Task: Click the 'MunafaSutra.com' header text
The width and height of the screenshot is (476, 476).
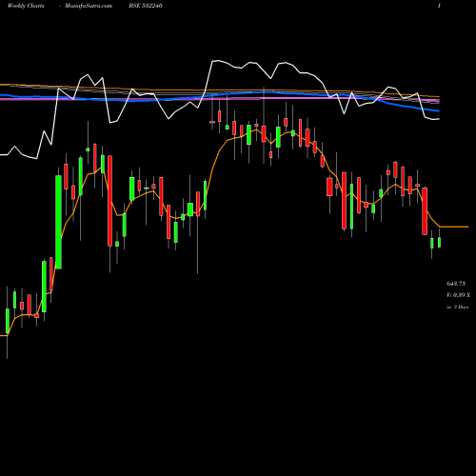Action: coord(89,6)
